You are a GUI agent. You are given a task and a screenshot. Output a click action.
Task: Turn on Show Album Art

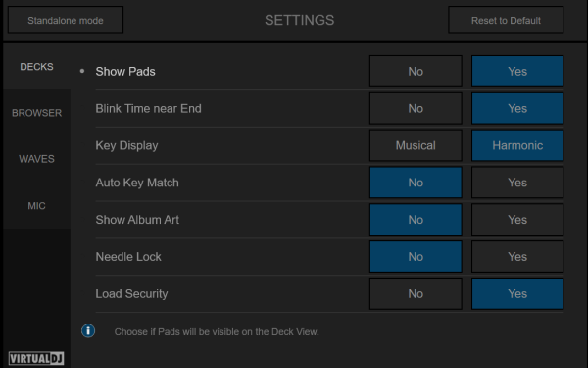pyautogui.click(x=517, y=220)
